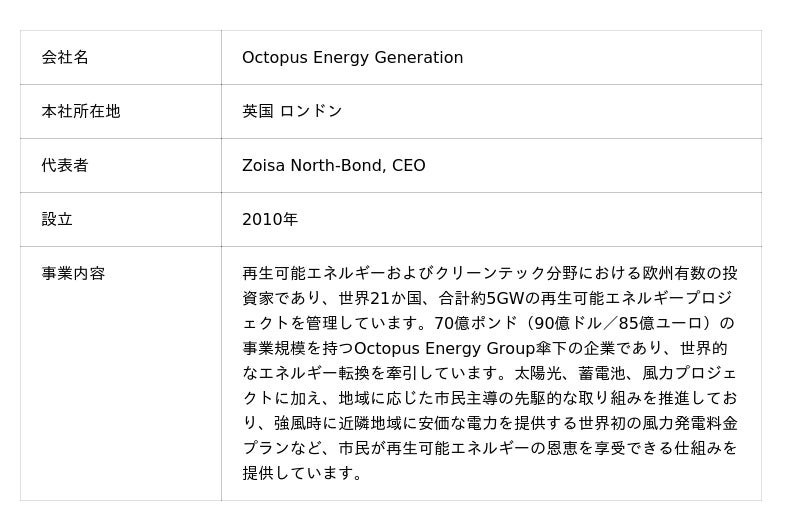
Task: Select the 事業内容 row label
Action: point(73,274)
